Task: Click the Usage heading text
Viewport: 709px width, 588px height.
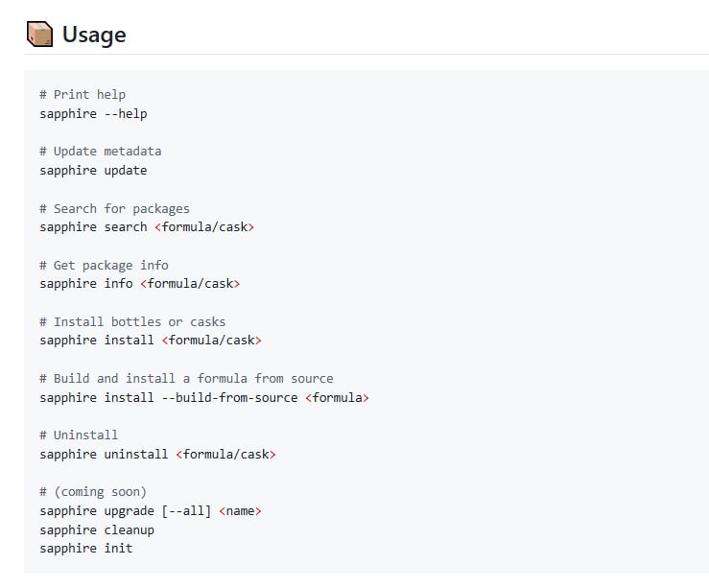Action: pyautogui.click(x=94, y=35)
